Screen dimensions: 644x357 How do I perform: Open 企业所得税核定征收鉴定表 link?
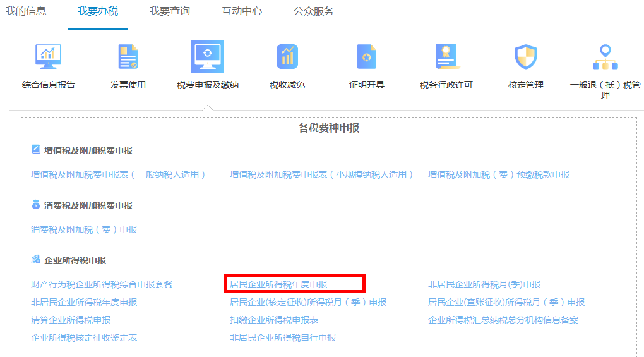pyautogui.click(x=84, y=337)
